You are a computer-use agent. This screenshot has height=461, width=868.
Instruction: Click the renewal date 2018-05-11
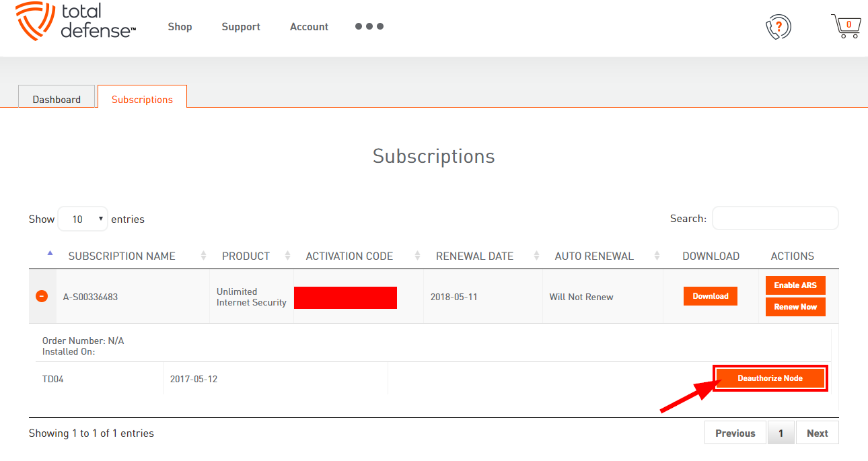[x=454, y=297]
